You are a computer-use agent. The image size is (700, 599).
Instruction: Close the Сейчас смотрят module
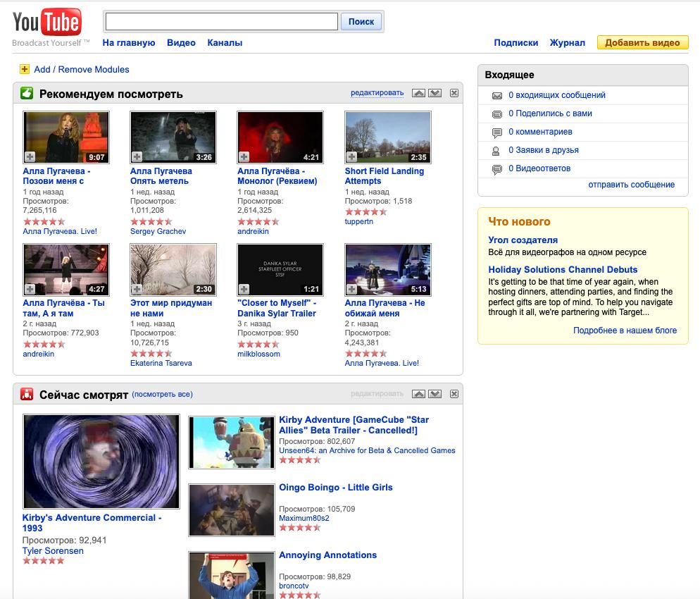(454, 394)
